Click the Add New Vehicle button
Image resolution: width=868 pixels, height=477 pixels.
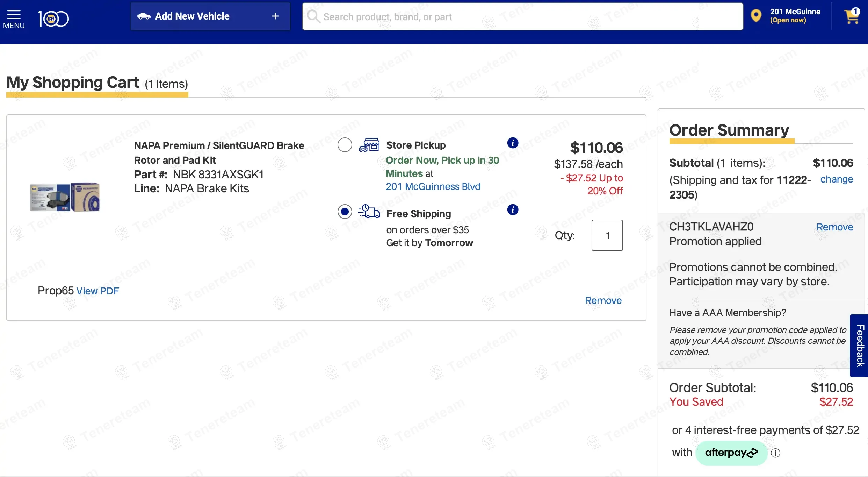coord(210,16)
